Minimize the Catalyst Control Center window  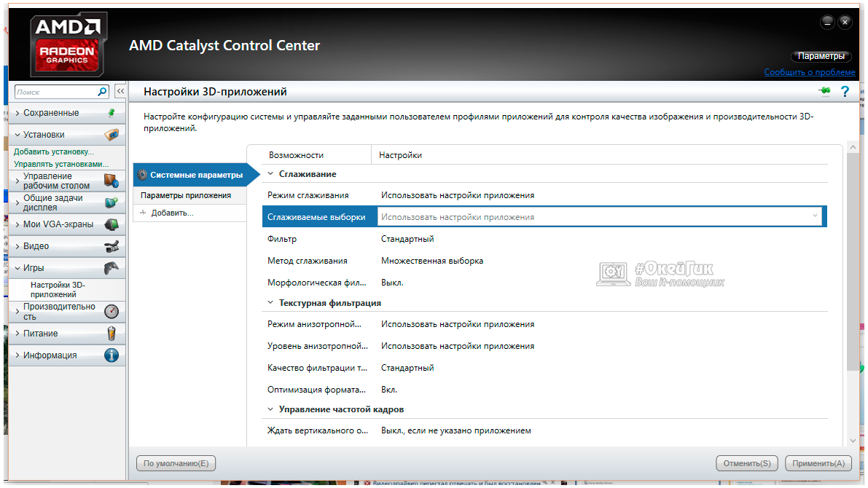click(x=827, y=22)
